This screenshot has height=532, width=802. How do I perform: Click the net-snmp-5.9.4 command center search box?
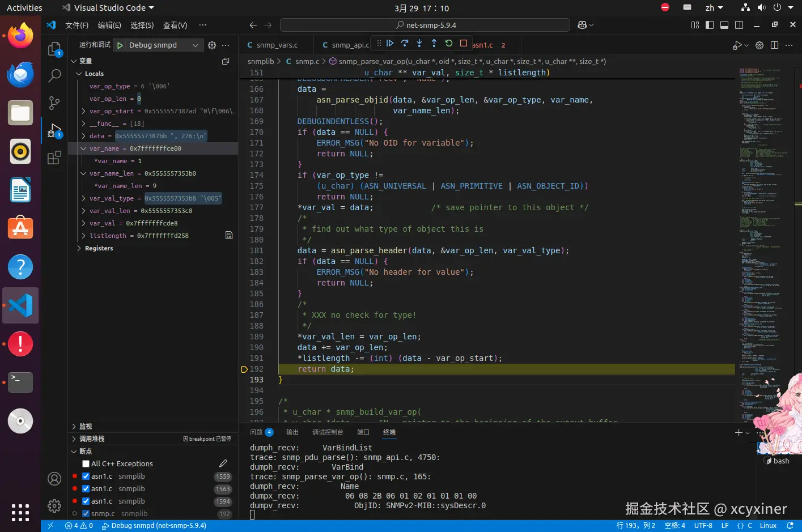click(x=425, y=25)
